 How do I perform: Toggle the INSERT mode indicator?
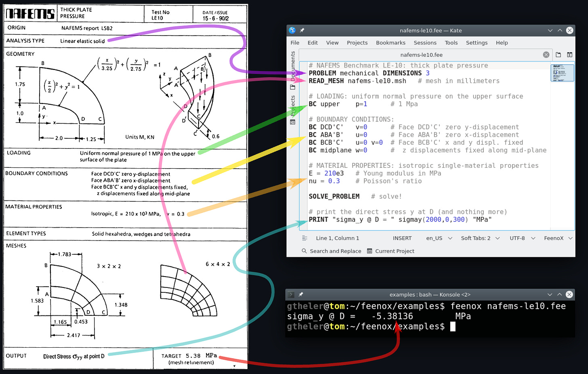(402, 238)
